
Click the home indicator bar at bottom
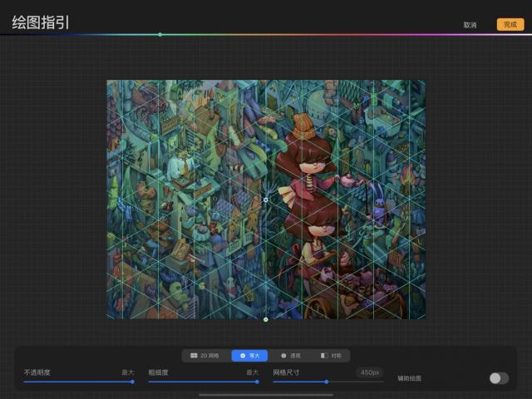click(266, 395)
